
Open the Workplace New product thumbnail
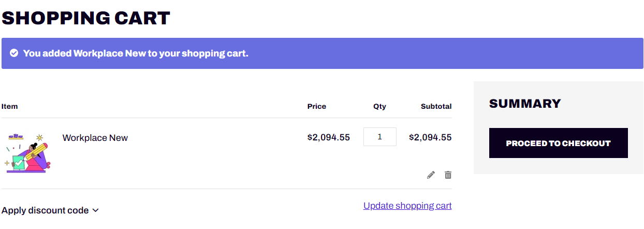27,152
